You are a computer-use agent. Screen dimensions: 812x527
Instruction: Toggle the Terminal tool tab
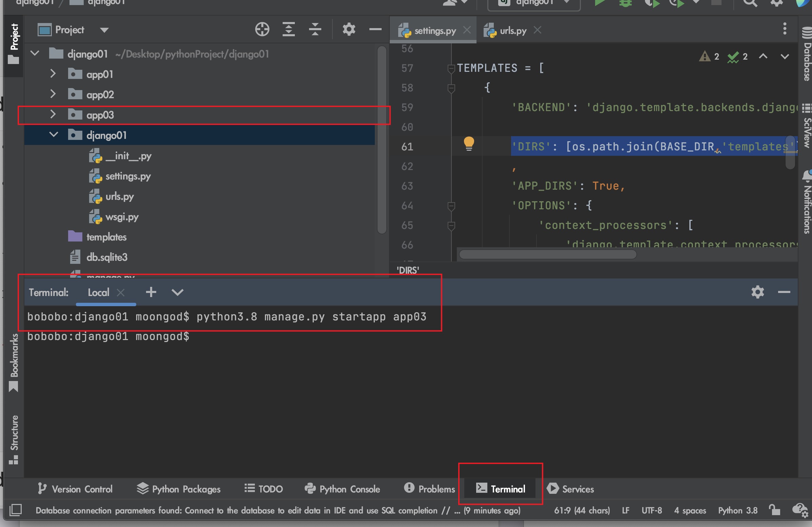click(x=501, y=489)
